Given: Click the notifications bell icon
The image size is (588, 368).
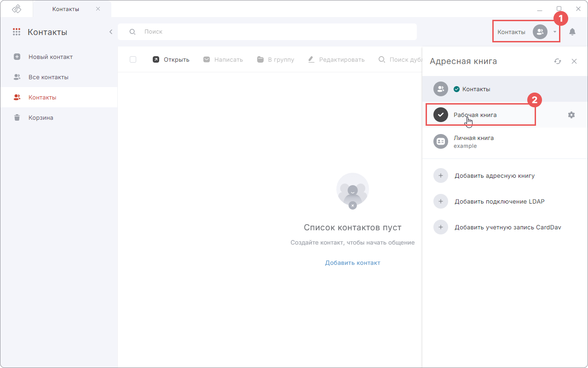Looking at the screenshot, I should 572,32.
